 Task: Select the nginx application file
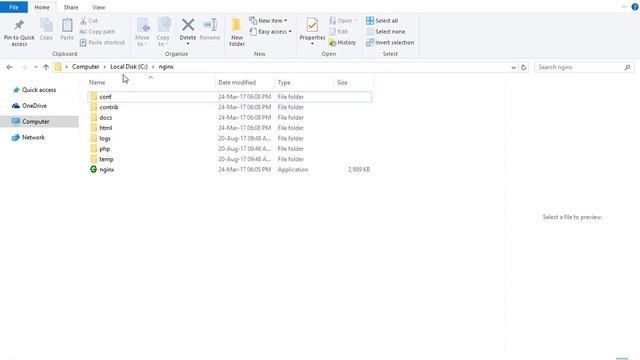point(230,170)
